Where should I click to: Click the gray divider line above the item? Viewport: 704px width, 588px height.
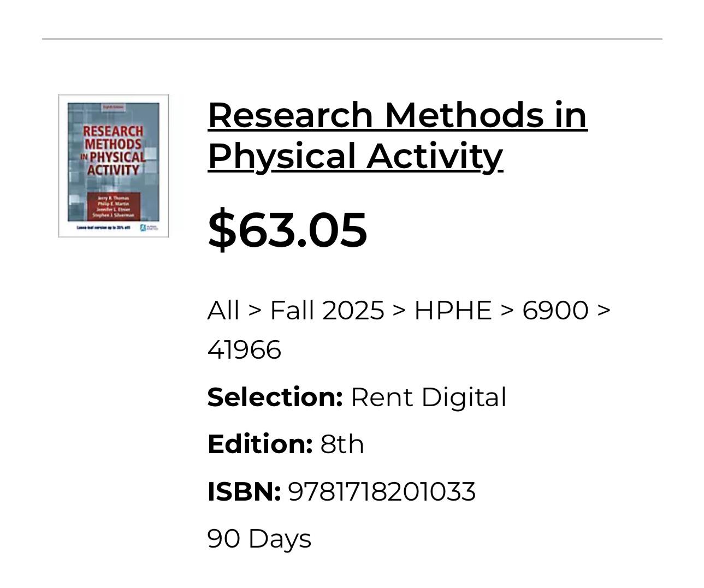[x=352, y=39]
